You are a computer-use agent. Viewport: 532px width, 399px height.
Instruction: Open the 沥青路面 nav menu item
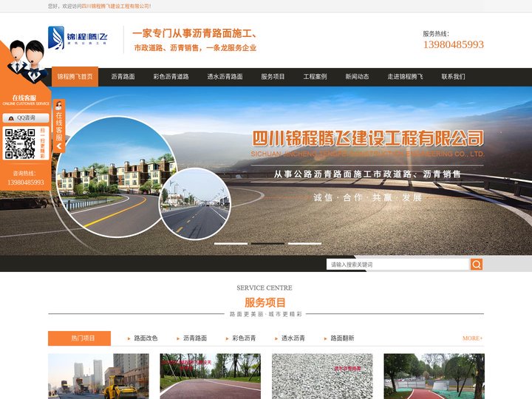pos(123,77)
